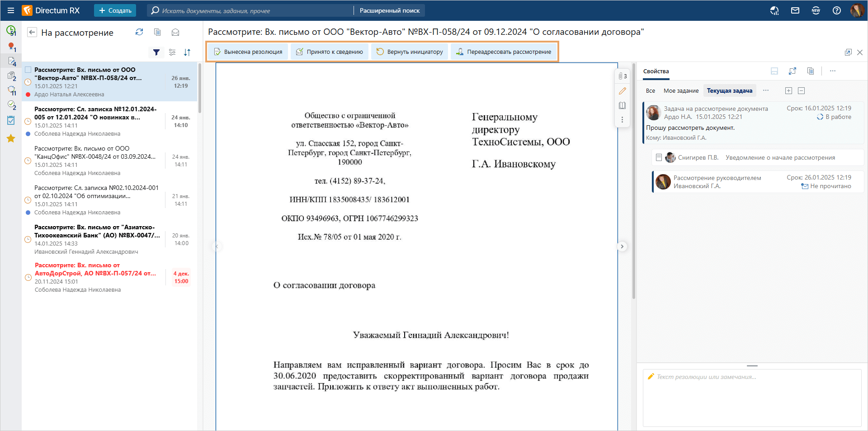Switch to Мое задание filter tab
Image resolution: width=868 pixels, height=431 pixels.
tap(681, 90)
